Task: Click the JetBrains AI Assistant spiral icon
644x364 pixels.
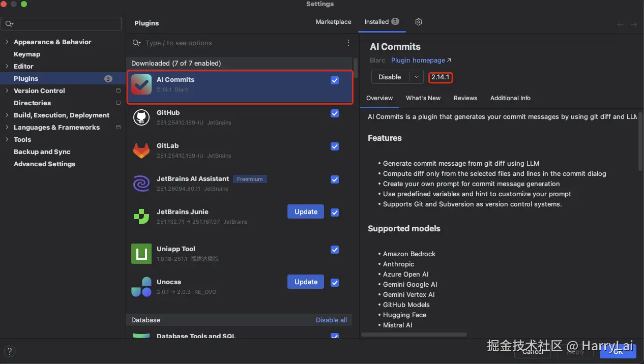Action: pos(141,184)
